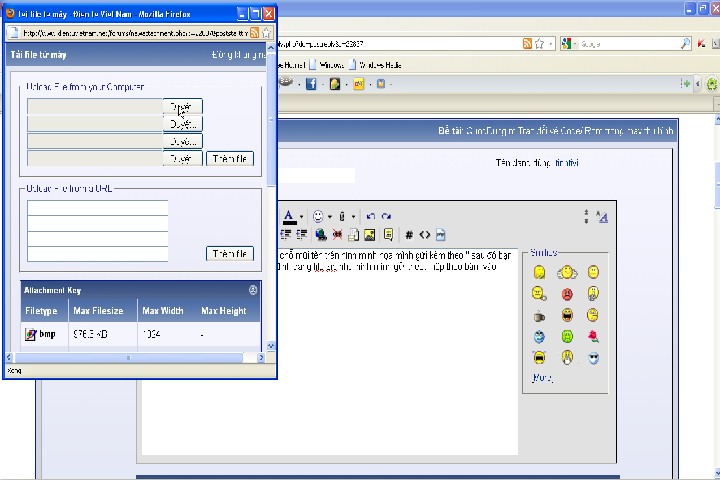Click the wrap CODE tags # icon

[409, 235]
